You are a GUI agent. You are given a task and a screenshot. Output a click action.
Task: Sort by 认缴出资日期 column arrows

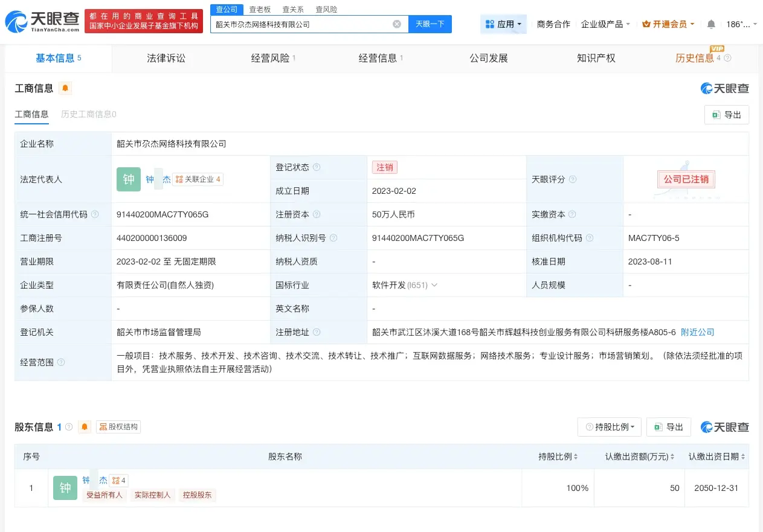pos(743,457)
